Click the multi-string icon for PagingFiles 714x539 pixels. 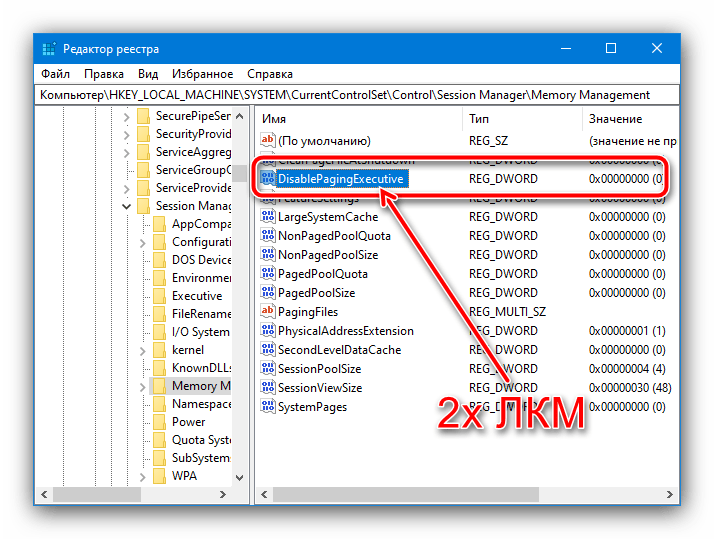tap(267, 311)
